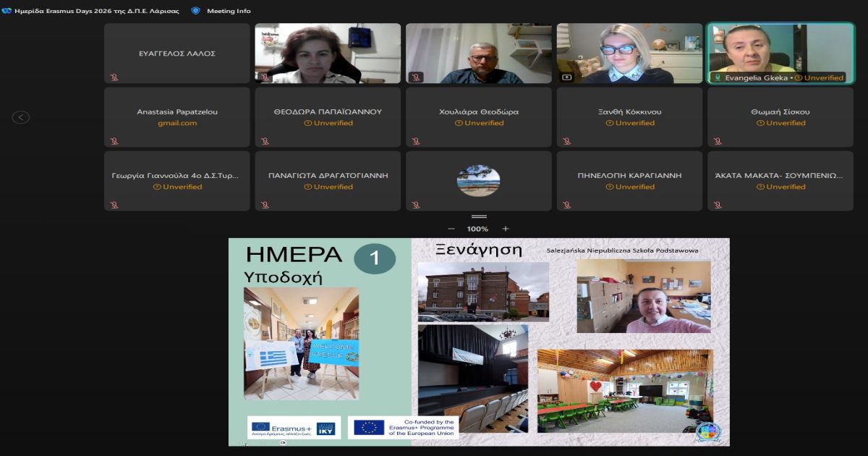
Task: Click Unverified status under ΠΑΝΑΓΙΩΤΑ ΔΡΑΓΑΤΟΓΙΑΝΝΗ
Action: coord(328,187)
